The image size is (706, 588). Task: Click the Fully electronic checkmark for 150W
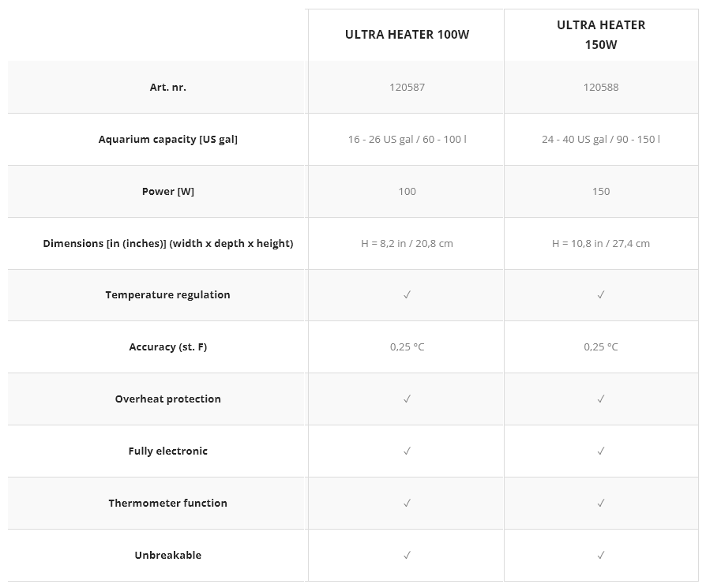coord(601,451)
